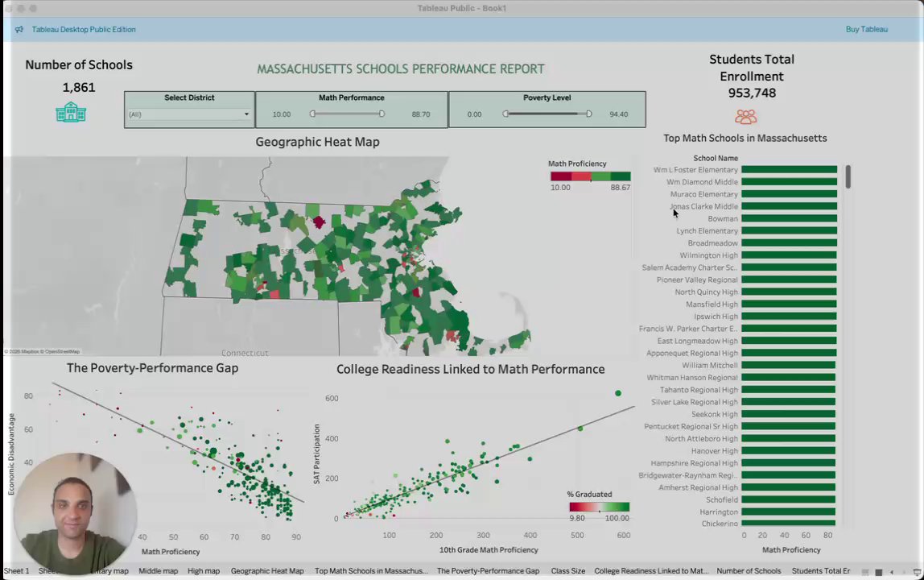The image size is (924, 580).
Task: Click the Top Math Schools list scrollbar
Action: tap(848, 177)
